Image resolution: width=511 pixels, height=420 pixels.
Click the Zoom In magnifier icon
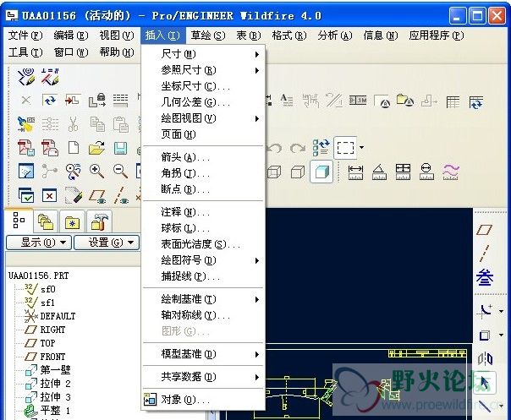click(96, 172)
